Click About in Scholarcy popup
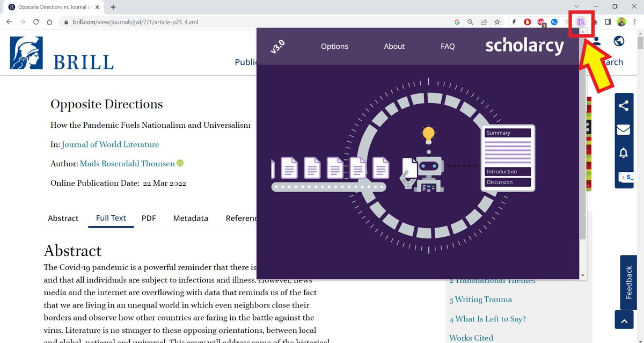Viewport: 644px width, 343px height. tap(394, 46)
